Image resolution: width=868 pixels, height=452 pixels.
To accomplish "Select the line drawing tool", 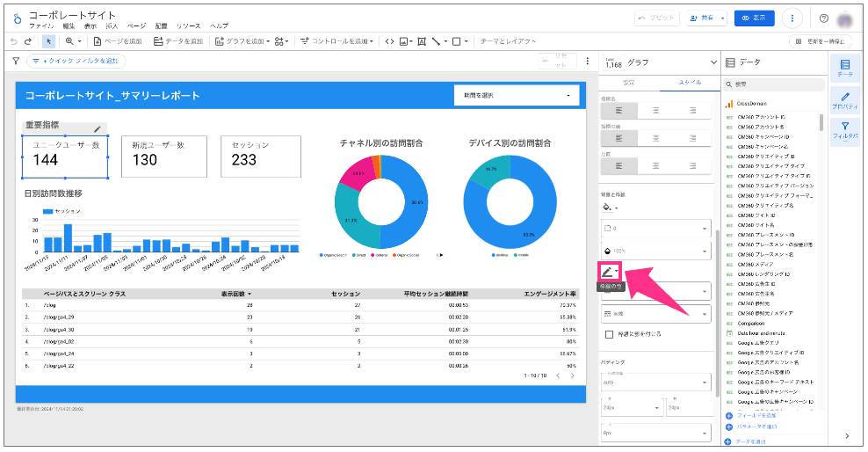I will point(439,41).
